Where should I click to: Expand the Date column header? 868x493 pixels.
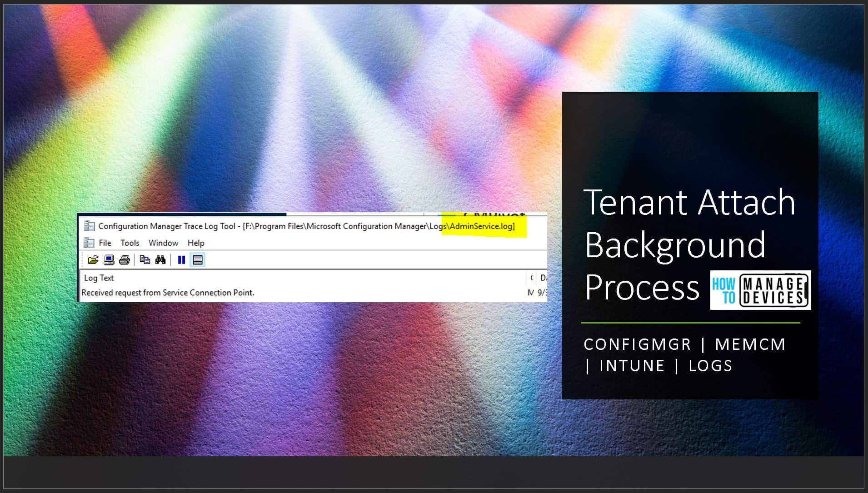543,278
